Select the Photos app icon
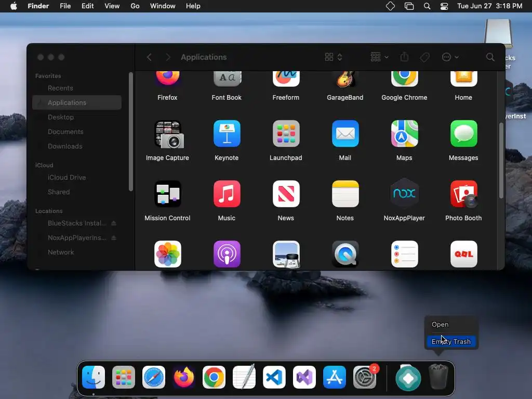Viewport: 532px width, 399px height. pyautogui.click(x=168, y=254)
